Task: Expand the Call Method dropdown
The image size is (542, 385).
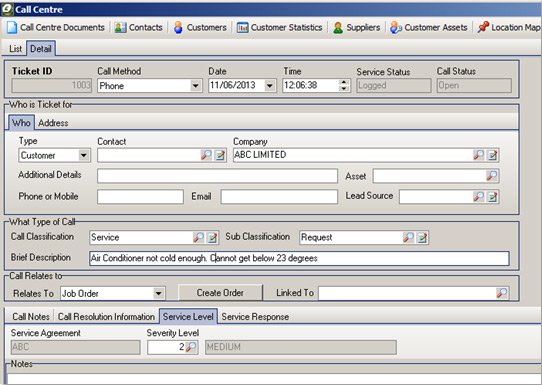Action: coord(196,85)
